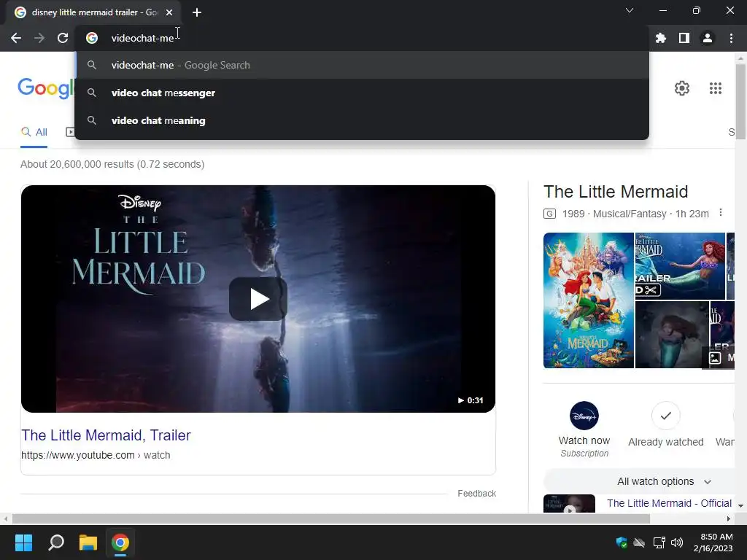Click the youtube.com watch URL text

(96, 455)
